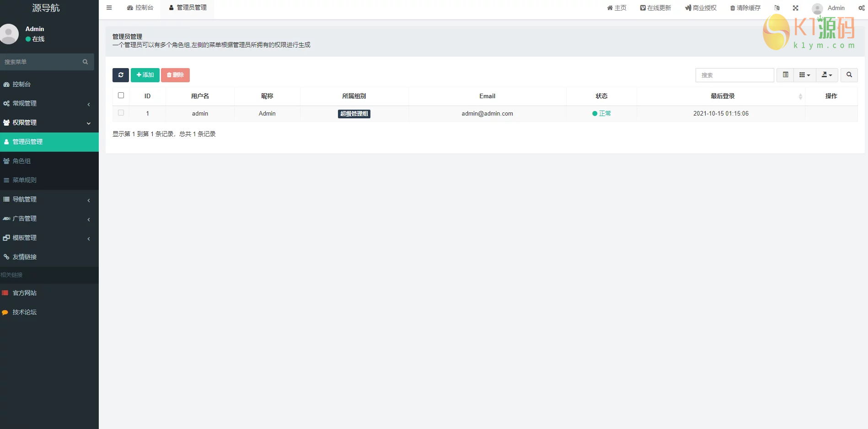Select the 管理员管理 tab

[188, 8]
